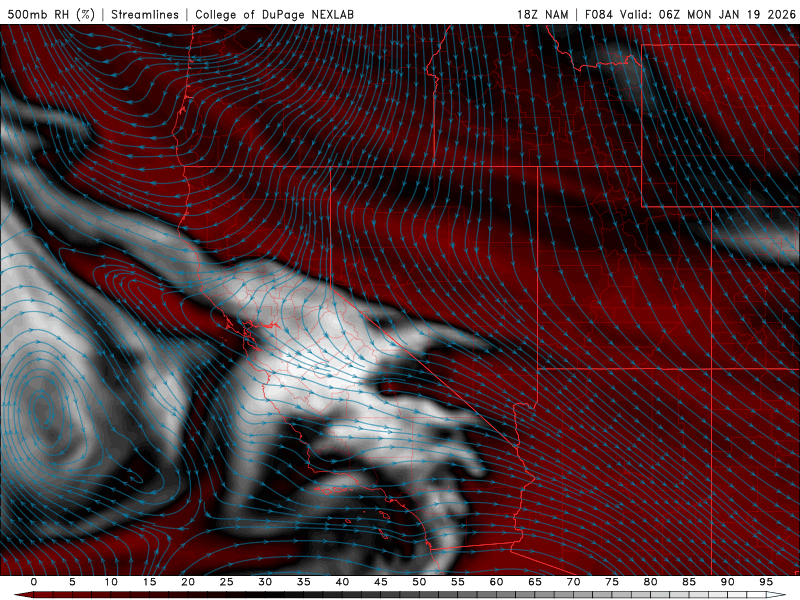The image size is (800, 600).
Task: Click the colorbar label '80'
Action: click(x=651, y=582)
